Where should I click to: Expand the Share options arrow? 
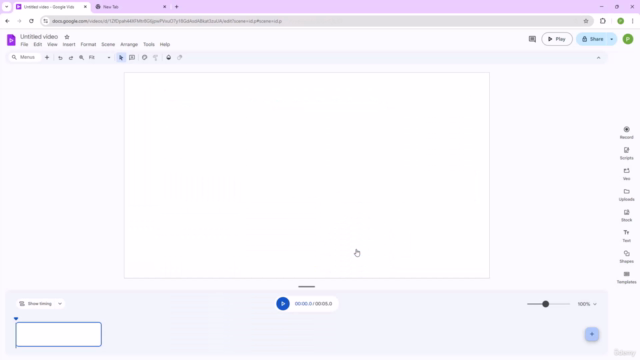point(611,39)
